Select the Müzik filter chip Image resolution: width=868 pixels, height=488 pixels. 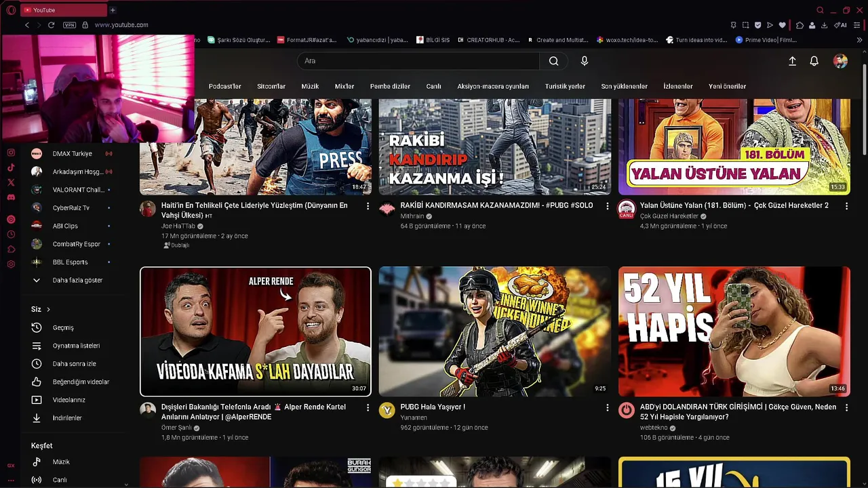click(x=310, y=87)
